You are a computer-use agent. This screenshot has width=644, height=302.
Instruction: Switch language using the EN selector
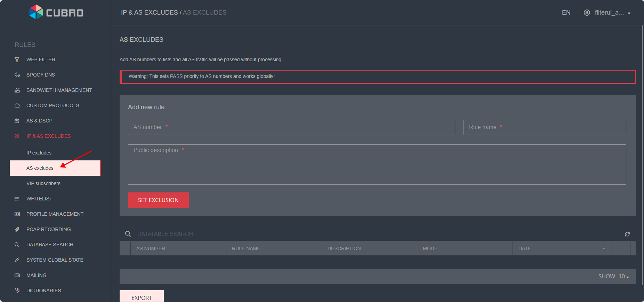pyautogui.click(x=566, y=13)
